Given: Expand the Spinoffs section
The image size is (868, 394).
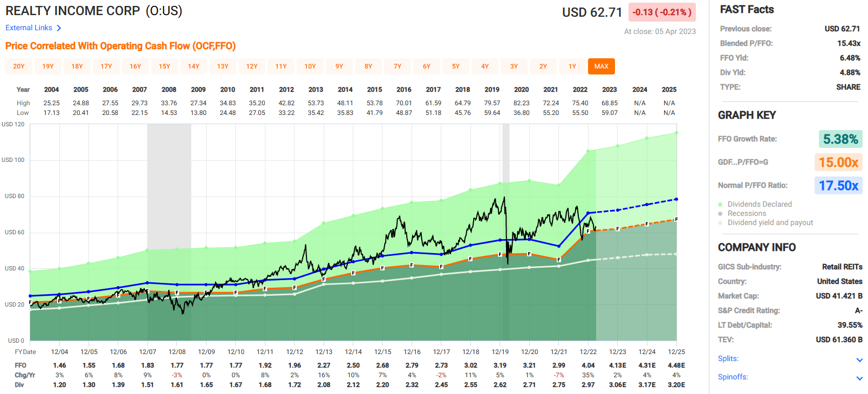Looking at the screenshot, I should 790,377.
